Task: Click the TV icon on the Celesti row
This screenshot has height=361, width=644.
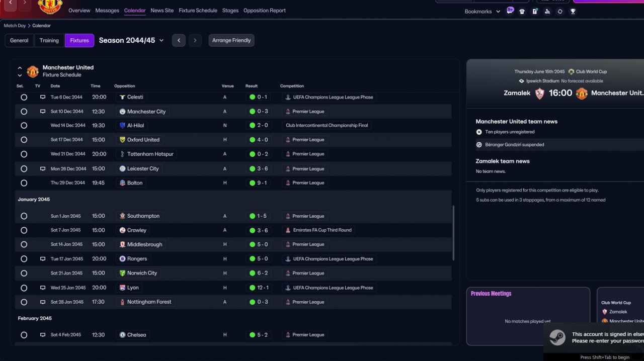Action: (43, 97)
